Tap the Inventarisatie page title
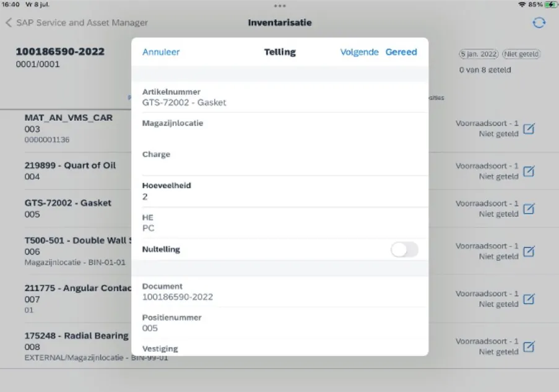The image size is (559, 392). pos(280,23)
